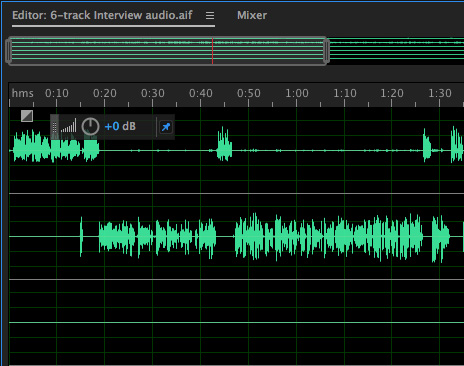Open the Editor panel hamburger menu
The image size is (464, 366).
pyautogui.click(x=210, y=15)
